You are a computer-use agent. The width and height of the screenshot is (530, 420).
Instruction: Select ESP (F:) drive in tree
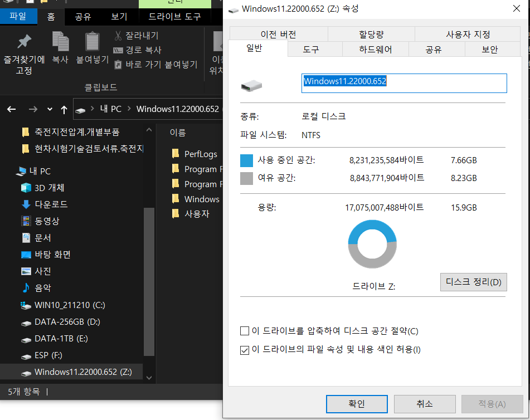[48, 355]
